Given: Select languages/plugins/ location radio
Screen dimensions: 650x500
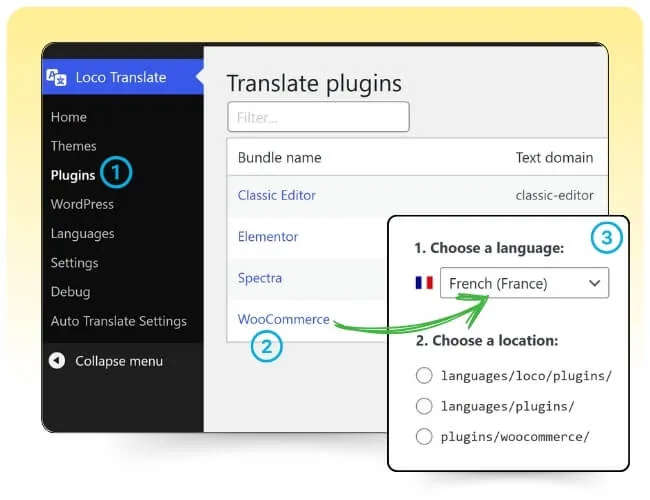Looking at the screenshot, I should [x=424, y=406].
